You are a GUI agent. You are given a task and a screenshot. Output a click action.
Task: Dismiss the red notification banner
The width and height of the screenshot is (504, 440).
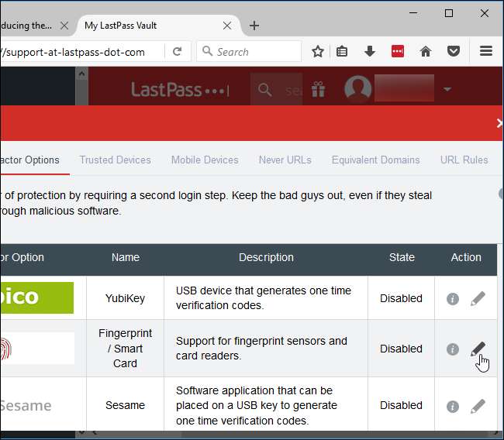tap(500, 123)
